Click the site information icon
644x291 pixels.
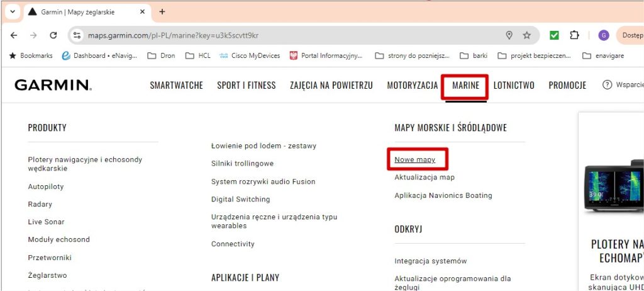tap(77, 35)
